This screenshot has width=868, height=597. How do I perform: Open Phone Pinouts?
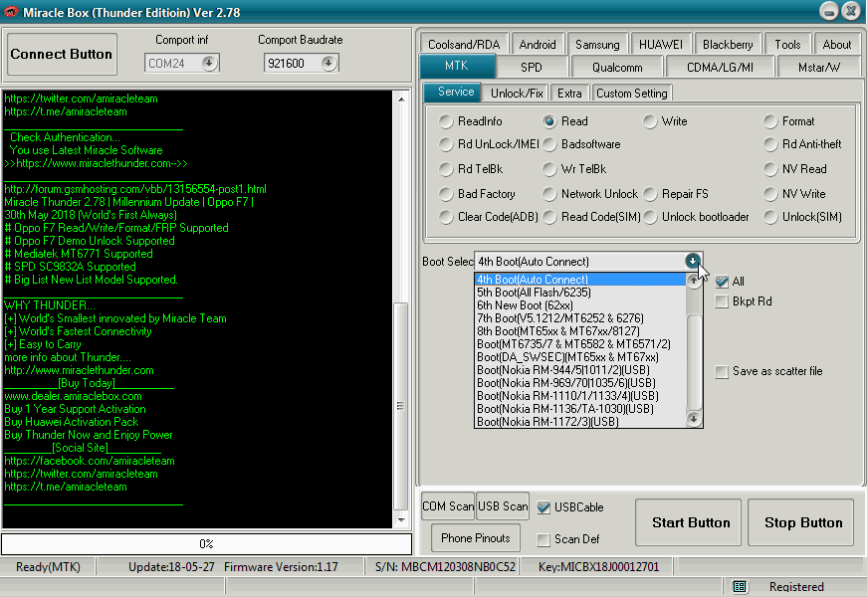pos(476,538)
